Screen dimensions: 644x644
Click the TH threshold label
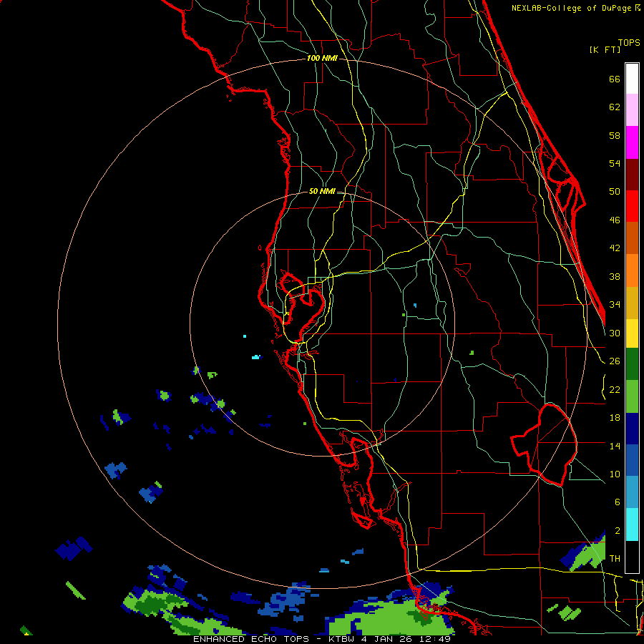615,559
